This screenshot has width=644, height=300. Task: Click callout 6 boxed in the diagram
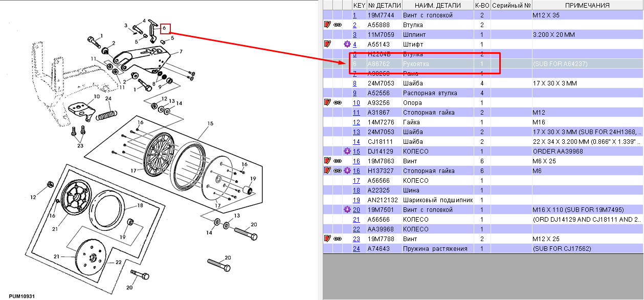click(165, 29)
